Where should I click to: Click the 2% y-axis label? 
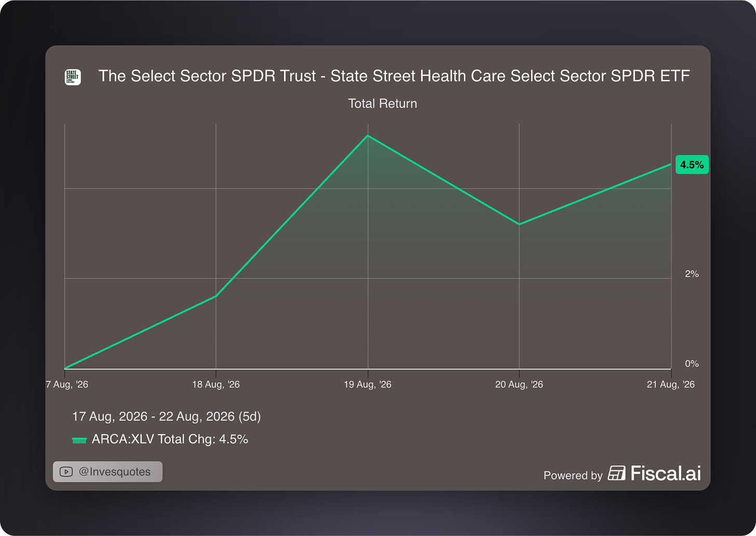[692, 274]
